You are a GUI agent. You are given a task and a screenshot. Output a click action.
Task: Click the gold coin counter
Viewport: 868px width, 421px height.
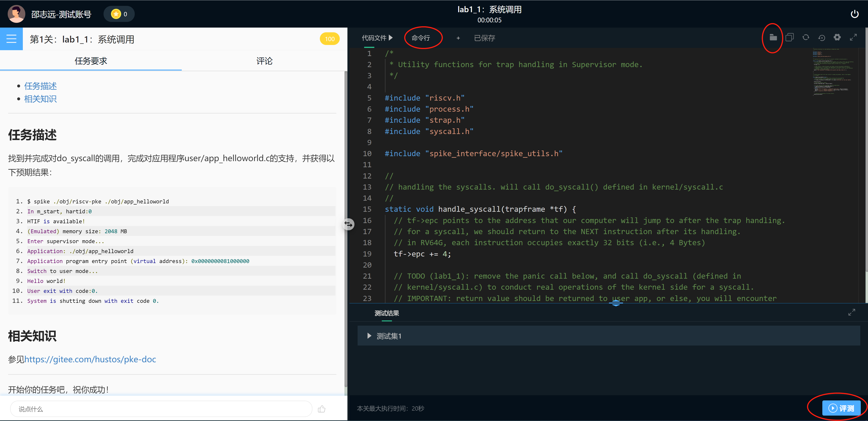[x=119, y=14]
